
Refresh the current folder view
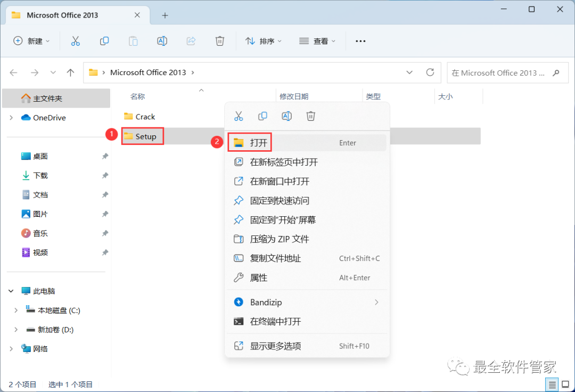pyautogui.click(x=430, y=72)
